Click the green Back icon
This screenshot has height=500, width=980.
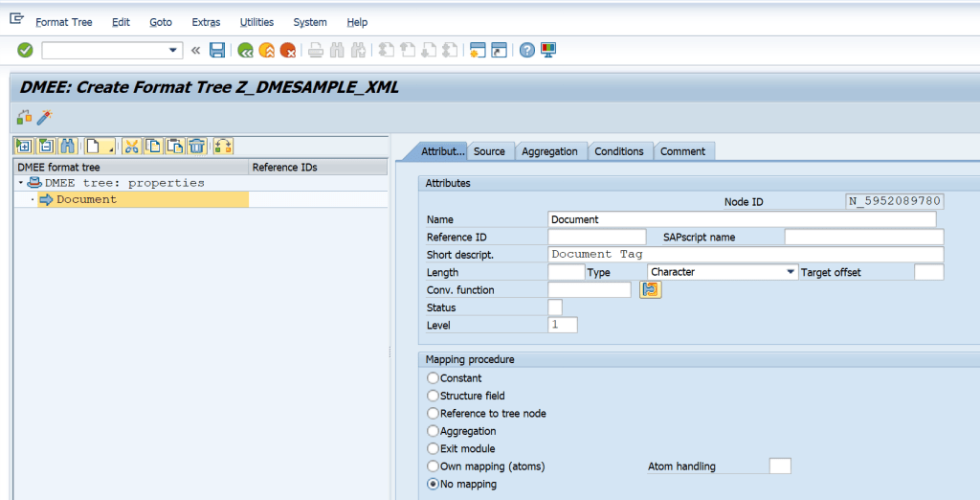(x=246, y=50)
